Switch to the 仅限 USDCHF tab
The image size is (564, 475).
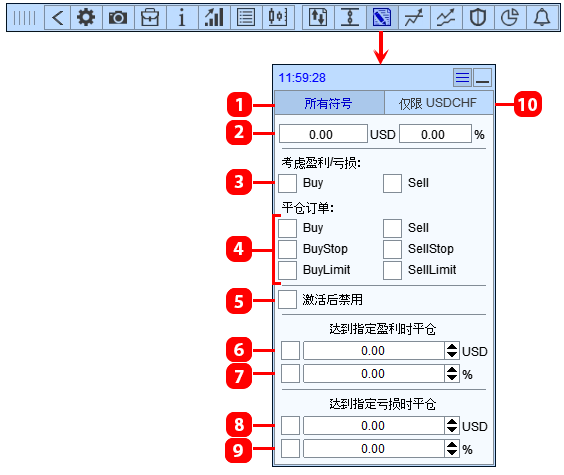[438, 103]
